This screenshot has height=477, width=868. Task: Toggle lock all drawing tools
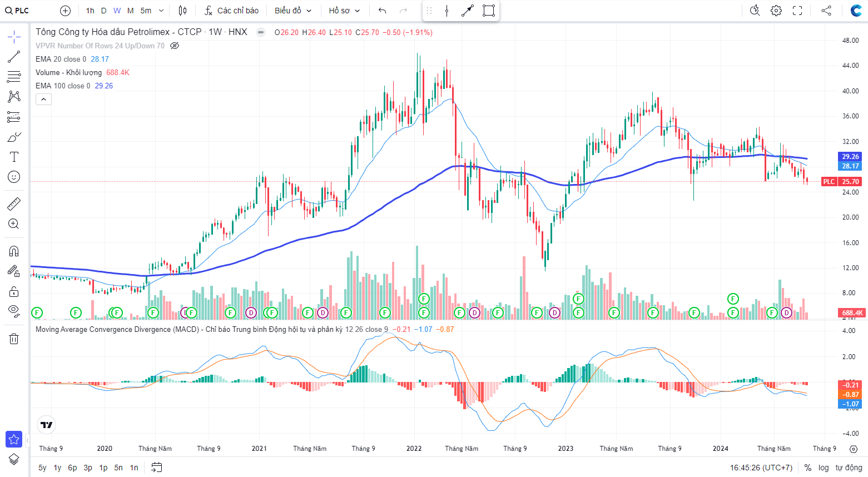tap(14, 291)
